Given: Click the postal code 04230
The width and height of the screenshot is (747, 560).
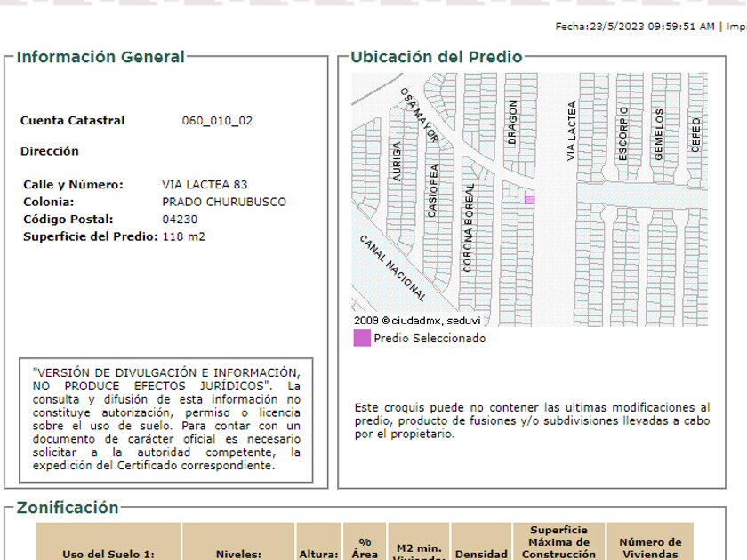Looking at the screenshot, I should [180, 220].
